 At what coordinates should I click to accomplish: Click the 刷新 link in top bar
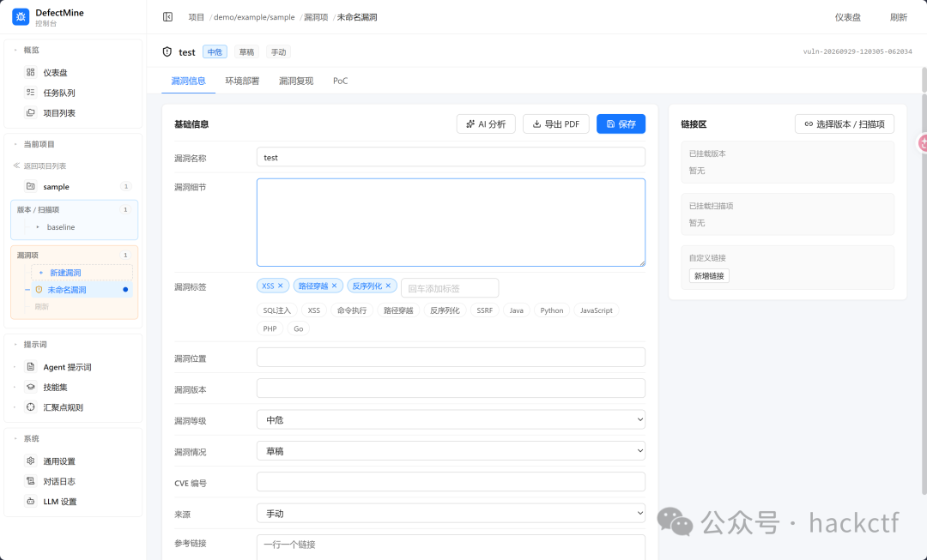click(899, 17)
